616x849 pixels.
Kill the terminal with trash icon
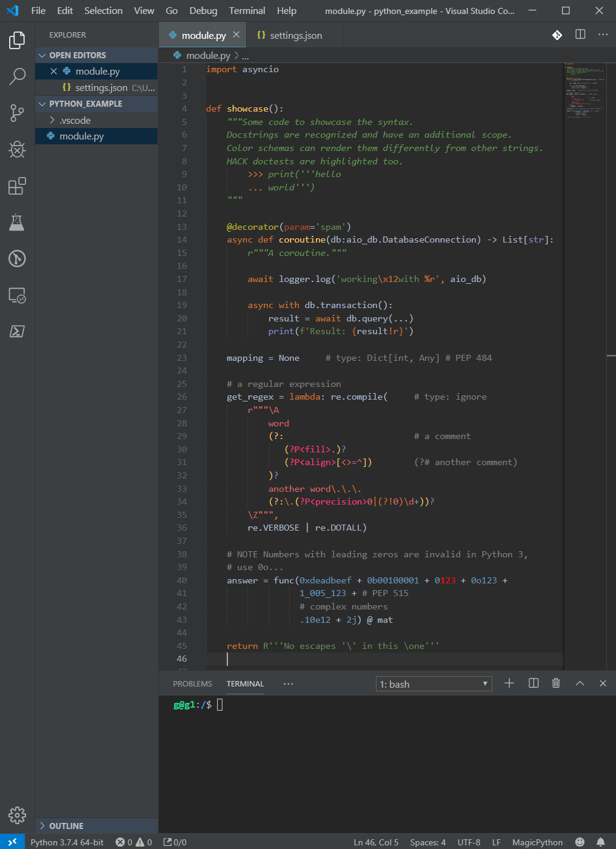[556, 683]
